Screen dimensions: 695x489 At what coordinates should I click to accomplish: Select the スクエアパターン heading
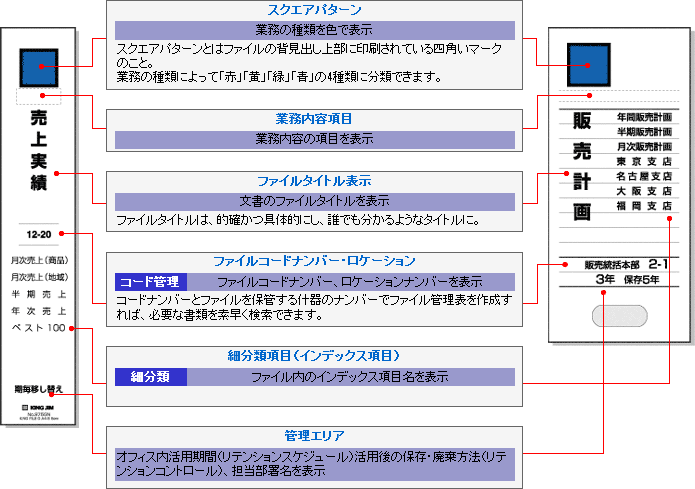coord(314,10)
